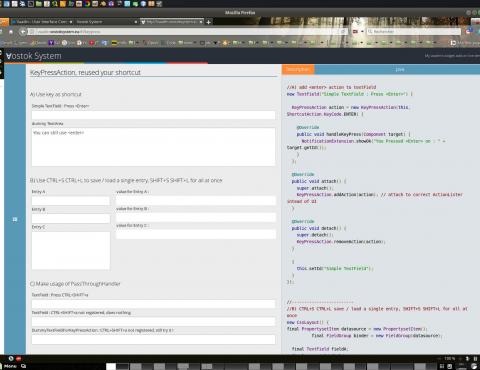Launch the colorful Chrome-like icon in top panel
Viewport: 480px width, 370px height.
tap(87, 4)
